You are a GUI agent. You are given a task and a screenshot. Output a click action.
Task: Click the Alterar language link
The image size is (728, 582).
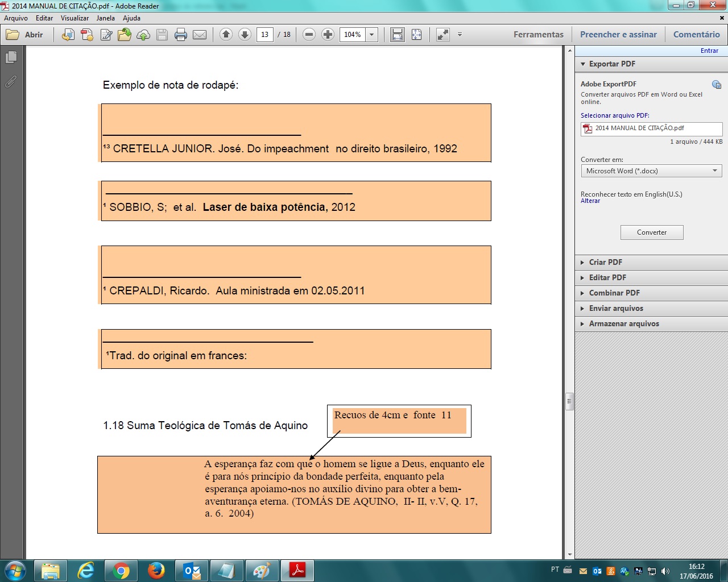tap(590, 201)
